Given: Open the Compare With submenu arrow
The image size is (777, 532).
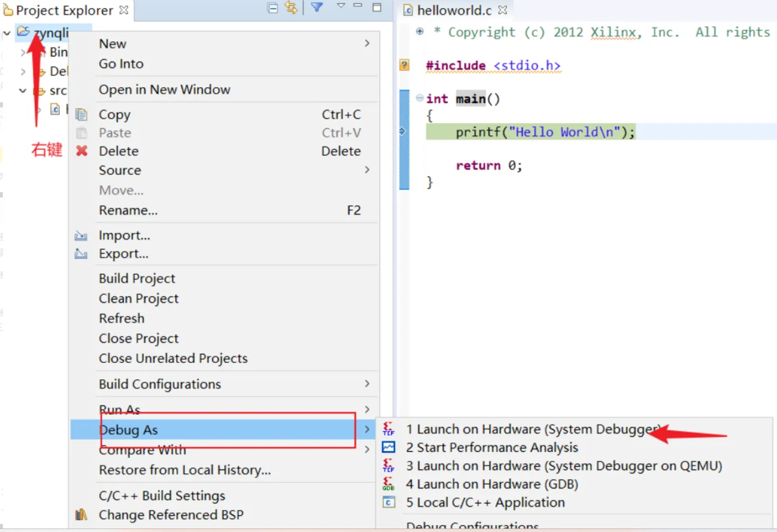Looking at the screenshot, I should (367, 449).
